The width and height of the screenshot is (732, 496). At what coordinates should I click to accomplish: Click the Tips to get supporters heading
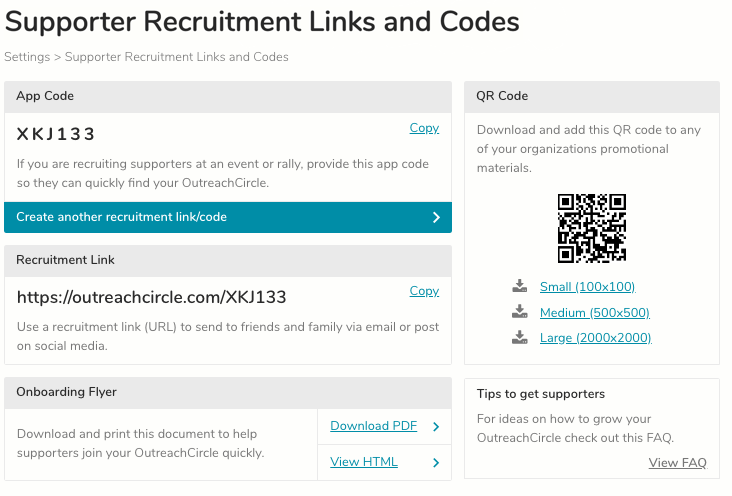[x=541, y=394]
